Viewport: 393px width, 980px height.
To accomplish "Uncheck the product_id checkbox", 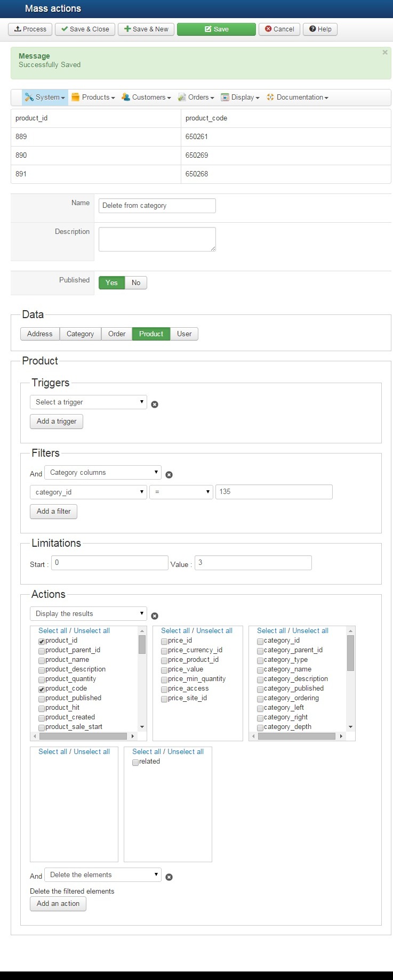I will pyautogui.click(x=42, y=642).
